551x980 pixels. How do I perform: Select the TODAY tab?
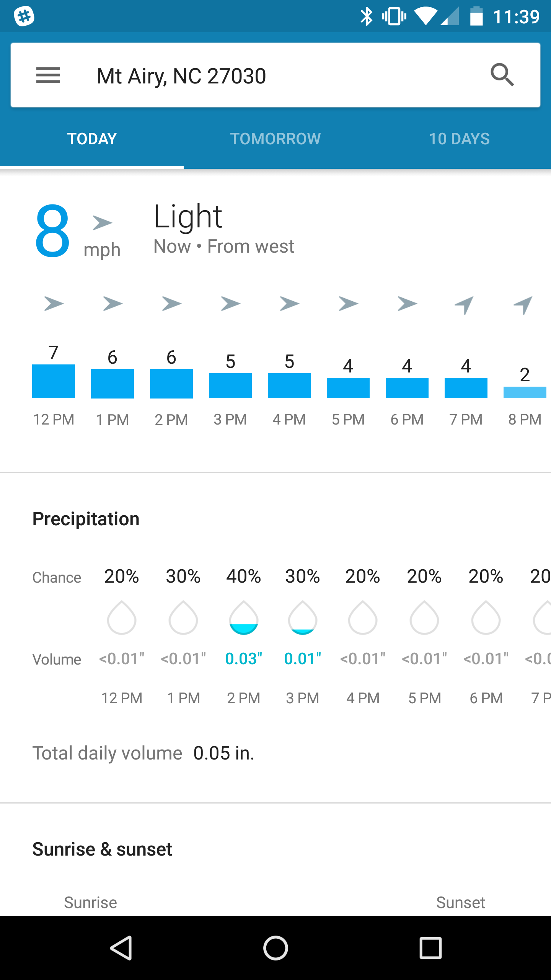click(x=91, y=138)
